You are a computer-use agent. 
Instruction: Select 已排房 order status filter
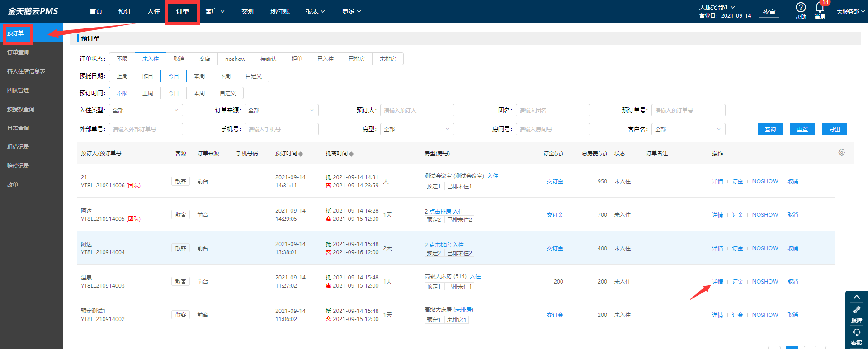coord(357,59)
